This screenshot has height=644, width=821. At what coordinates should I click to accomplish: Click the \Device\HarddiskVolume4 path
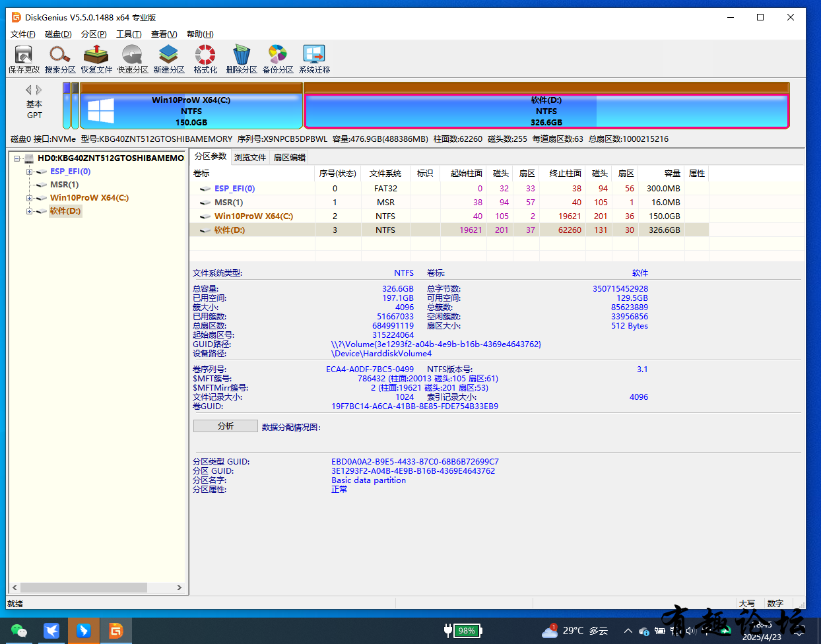click(x=381, y=354)
